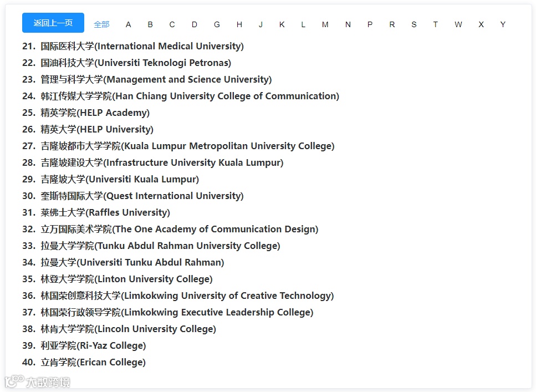The height and width of the screenshot is (392, 536).
Task: Filter list by letter J
Action: point(261,24)
